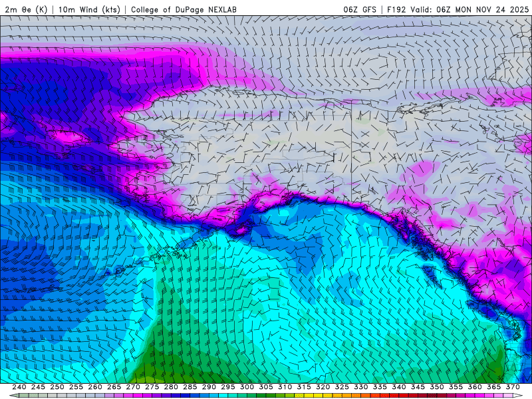Click the 300 label on color scale
Screen dimensions: 532x399
click(x=247, y=387)
